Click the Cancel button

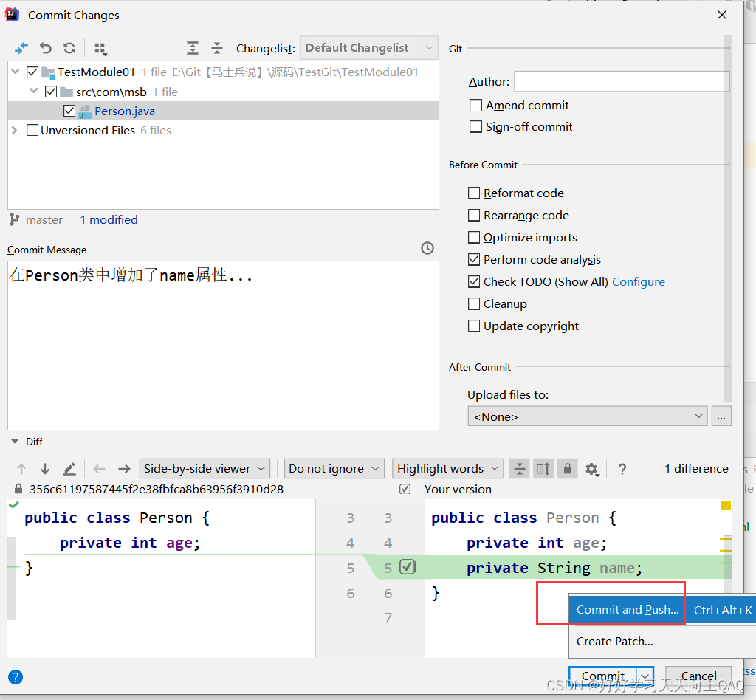click(698, 676)
